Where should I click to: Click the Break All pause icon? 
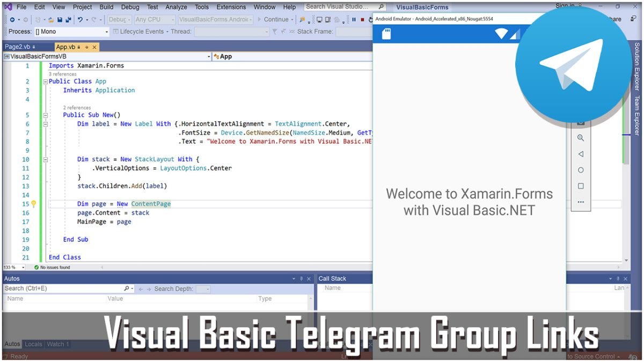pos(353,19)
